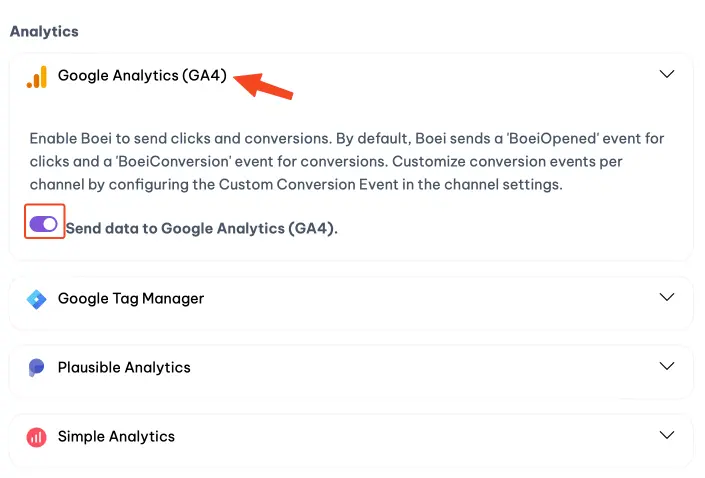Click the 'Send data to Google Analytics (GA4).' label

(202, 228)
